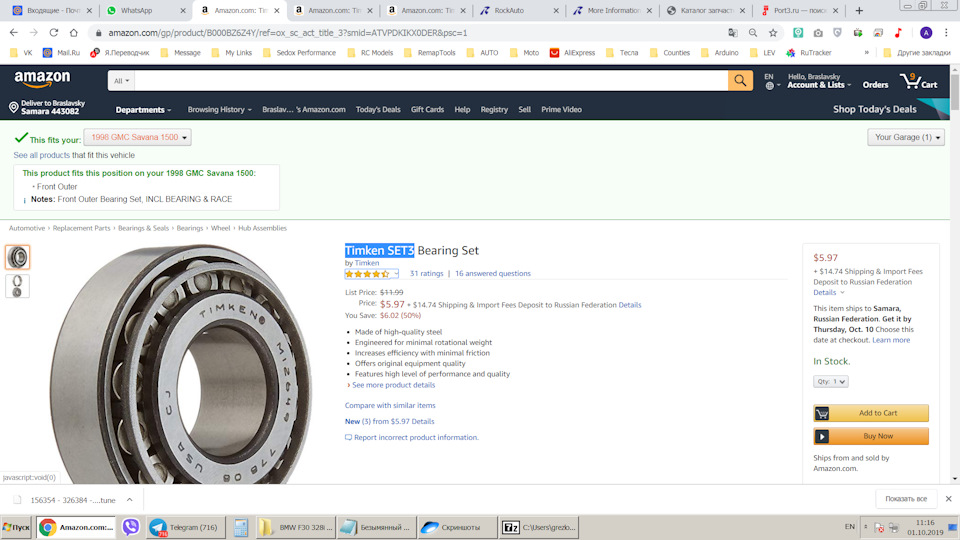Image resolution: width=960 pixels, height=540 pixels.
Task: Open the 7-Zip taskbar window
Action: pos(539,527)
